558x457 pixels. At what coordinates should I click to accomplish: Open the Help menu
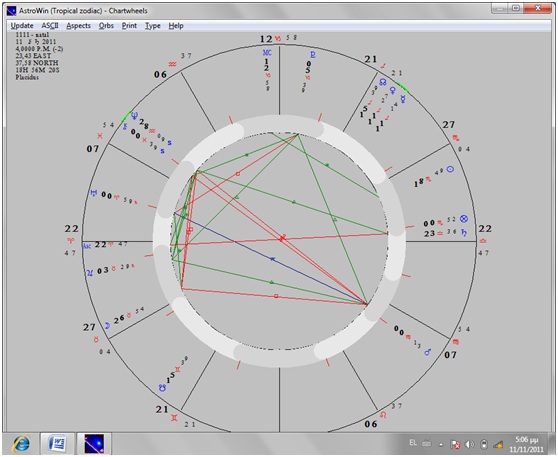(176, 26)
